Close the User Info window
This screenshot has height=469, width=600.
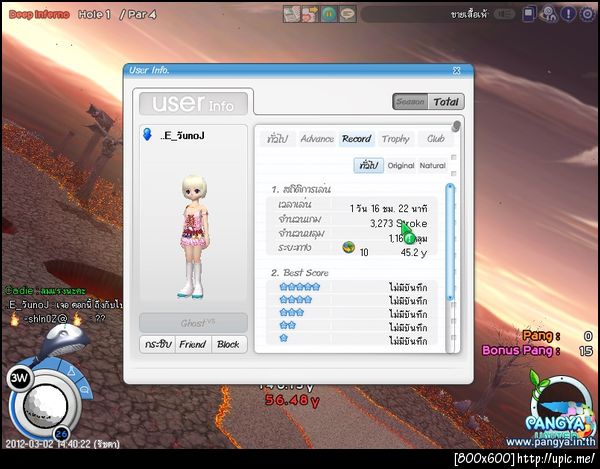(x=457, y=70)
